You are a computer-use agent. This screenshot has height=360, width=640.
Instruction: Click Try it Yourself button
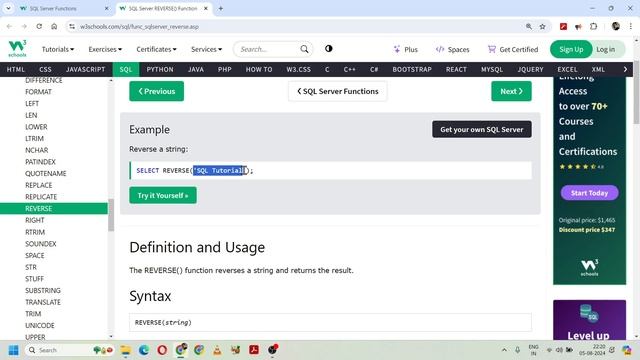pyautogui.click(x=163, y=196)
